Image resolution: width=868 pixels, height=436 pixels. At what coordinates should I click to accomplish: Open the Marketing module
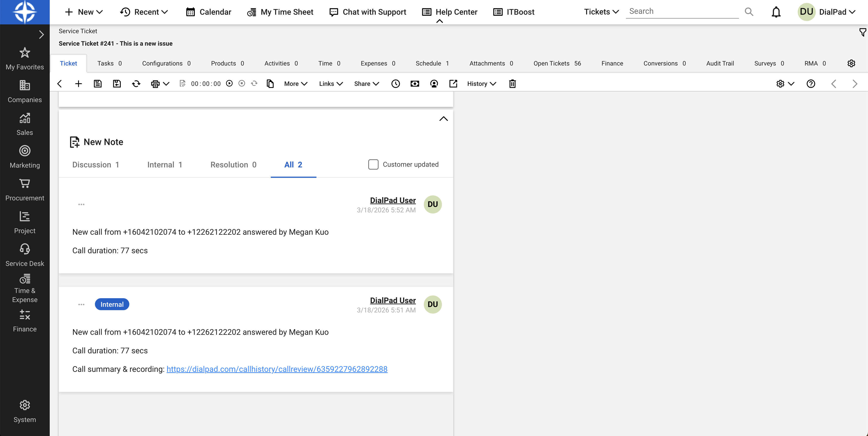coord(25,157)
